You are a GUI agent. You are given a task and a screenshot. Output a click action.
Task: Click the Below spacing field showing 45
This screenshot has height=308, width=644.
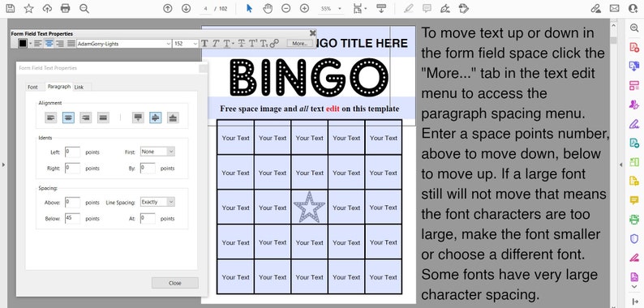click(x=72, y=218)
